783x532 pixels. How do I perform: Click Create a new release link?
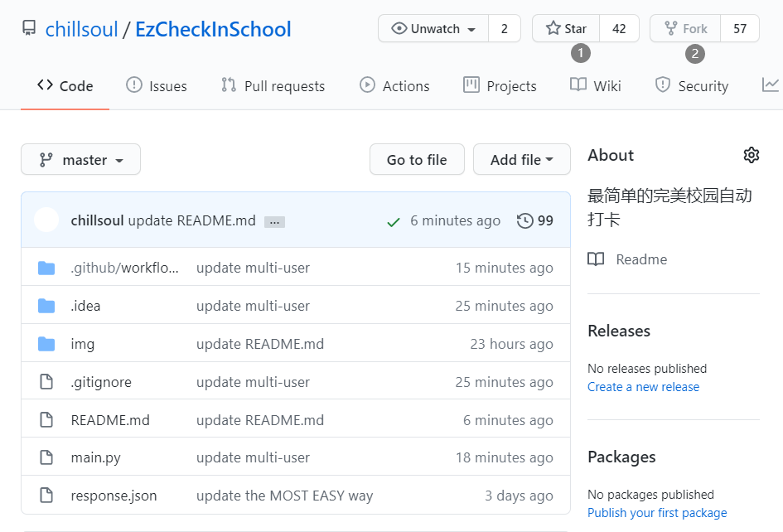[x=643, y=387]
